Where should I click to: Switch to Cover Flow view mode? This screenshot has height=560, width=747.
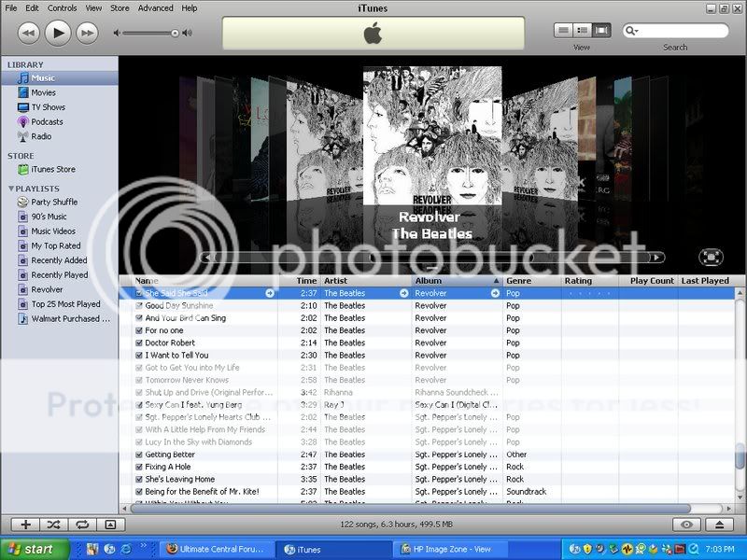[x=601, y=31]
